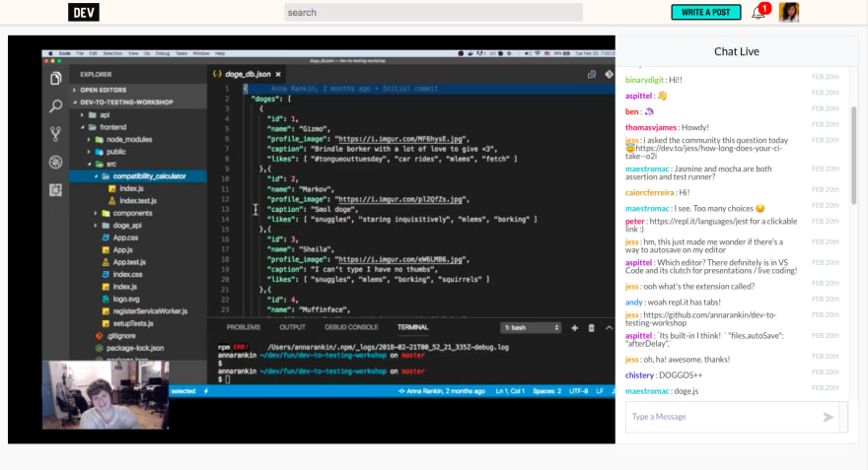Add a new terminal with plus icon
The width and height of the screenshot is (868, 470).
(x=575, y=328)
